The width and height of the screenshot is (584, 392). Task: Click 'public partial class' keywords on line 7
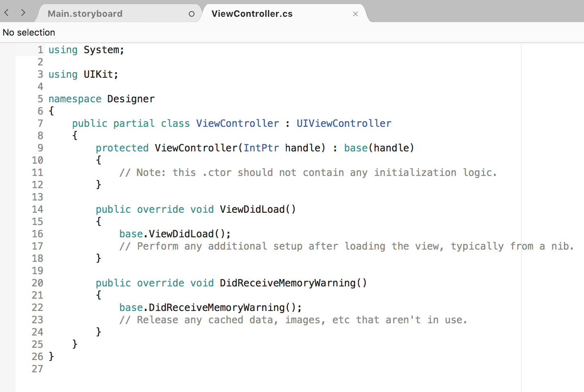coord(131,124)
